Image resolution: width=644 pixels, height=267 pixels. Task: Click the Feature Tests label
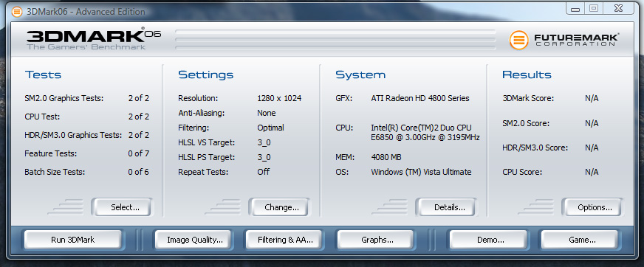pos(51,153)
